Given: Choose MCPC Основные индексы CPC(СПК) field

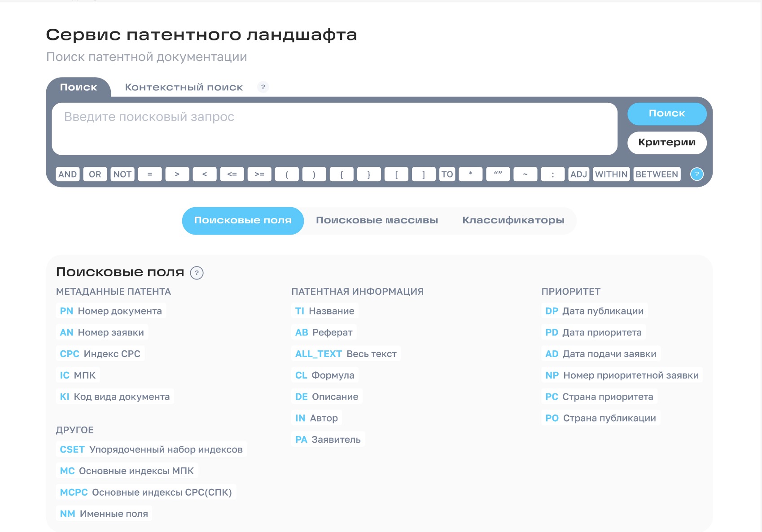Looking at the screenshot, I should click(x=146, y=493).
